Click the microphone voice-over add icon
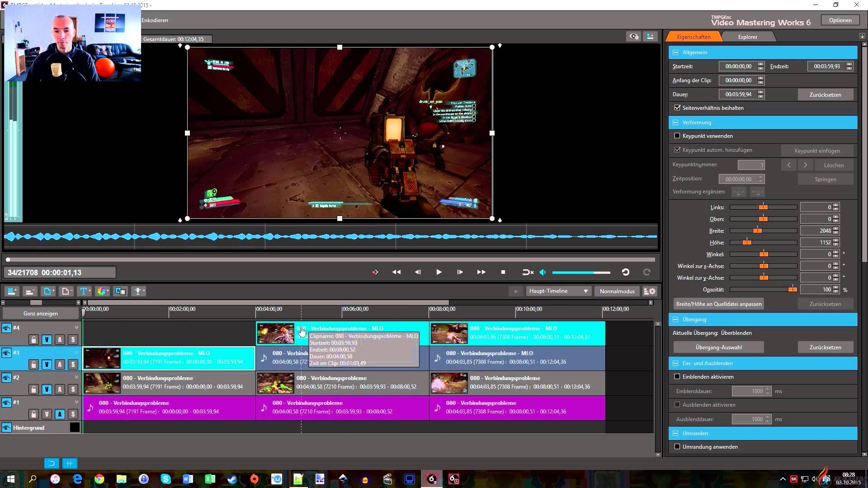This screenshot has height=488, width=868. (138, 291)
